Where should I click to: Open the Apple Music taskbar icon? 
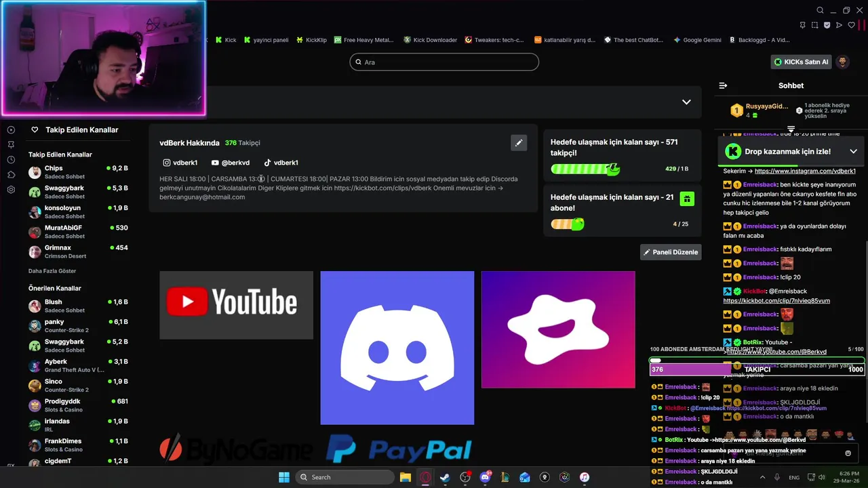pyautogui.click(x=585, y=477)
